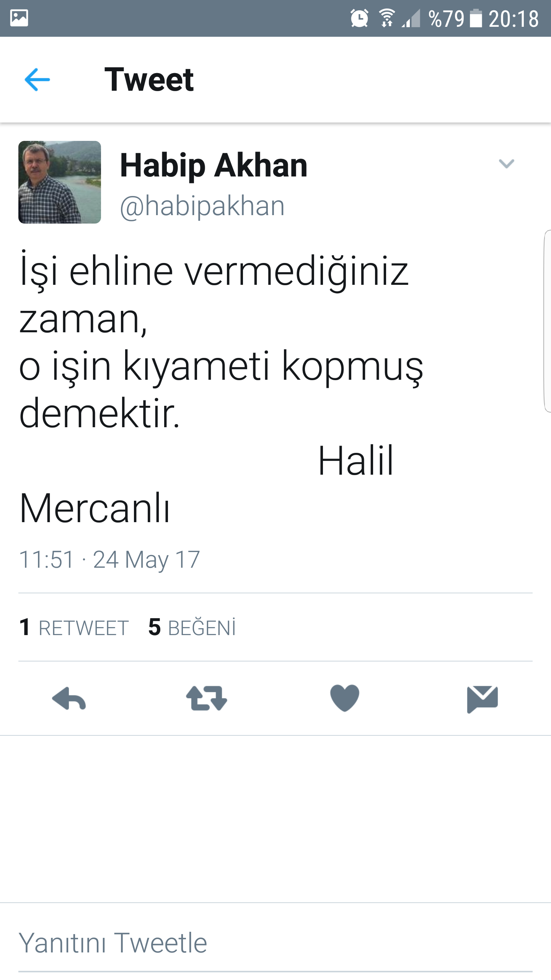
Task: Open the Habip Akhan display name
Action: pos(214,166)
